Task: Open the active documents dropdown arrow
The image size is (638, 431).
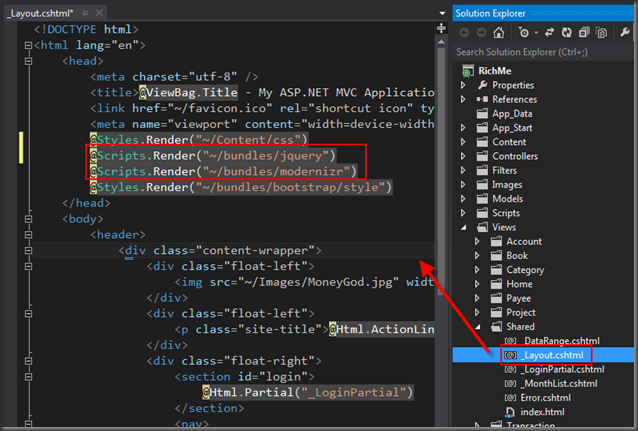Action: 442,13
